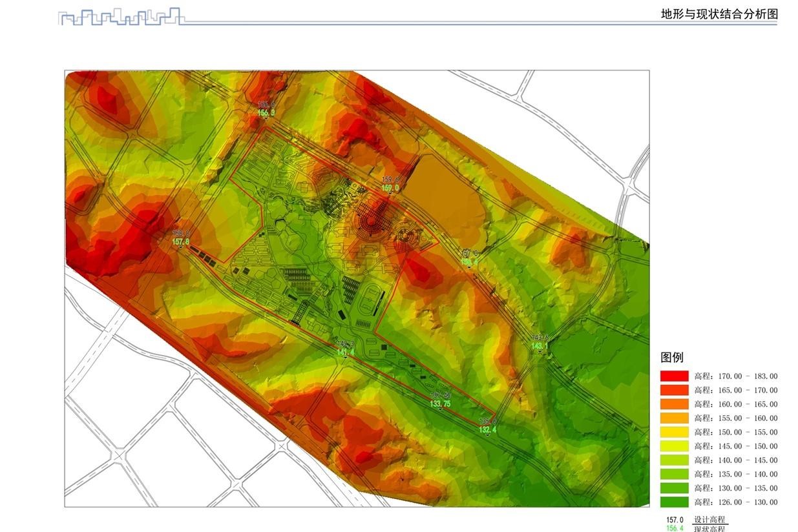Click legend label 高程: 130.00 - 135.00
Image resolution: width=798 pixels, height=532 pixels.
point(736,488)
